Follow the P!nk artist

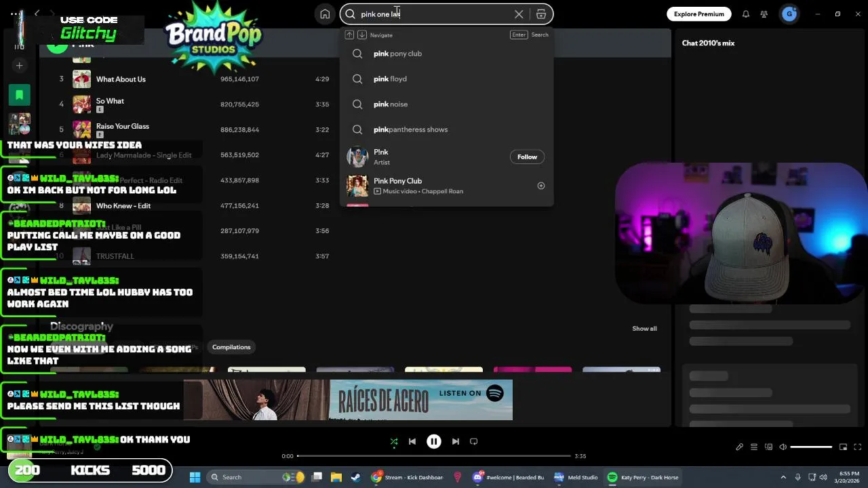[x=527, y=157]
